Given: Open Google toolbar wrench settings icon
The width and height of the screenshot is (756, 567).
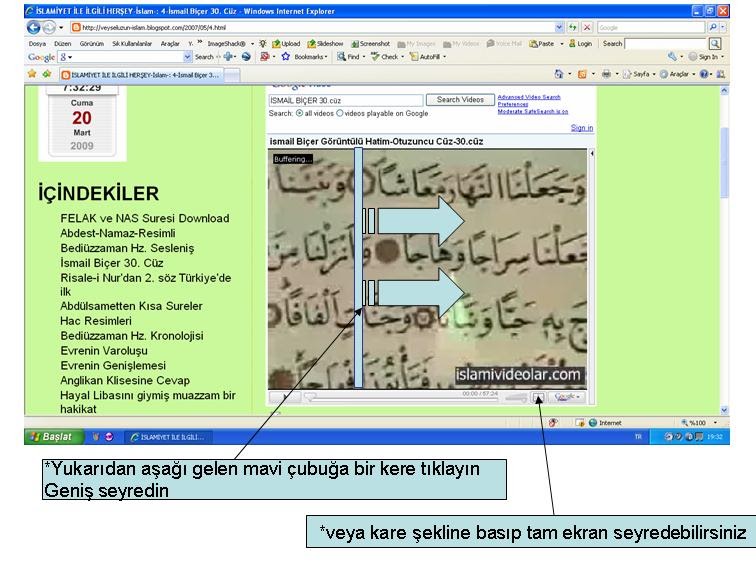Looking at the screenshot, I should 672,56.
